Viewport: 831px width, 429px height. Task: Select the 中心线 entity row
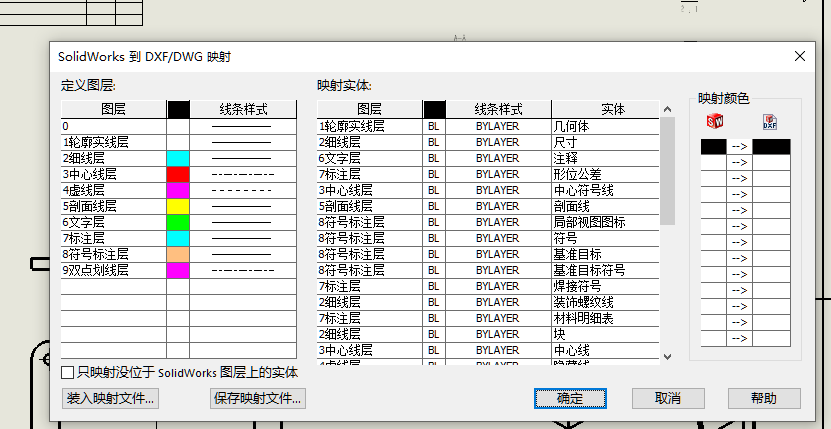pos(488,351)
